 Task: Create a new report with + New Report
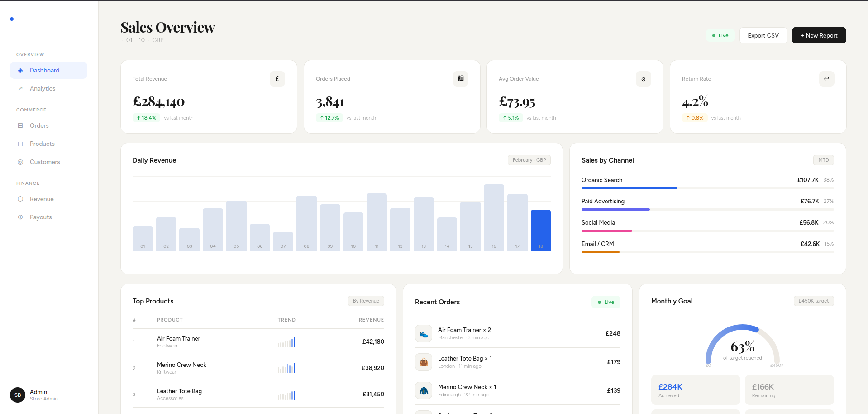819,35
